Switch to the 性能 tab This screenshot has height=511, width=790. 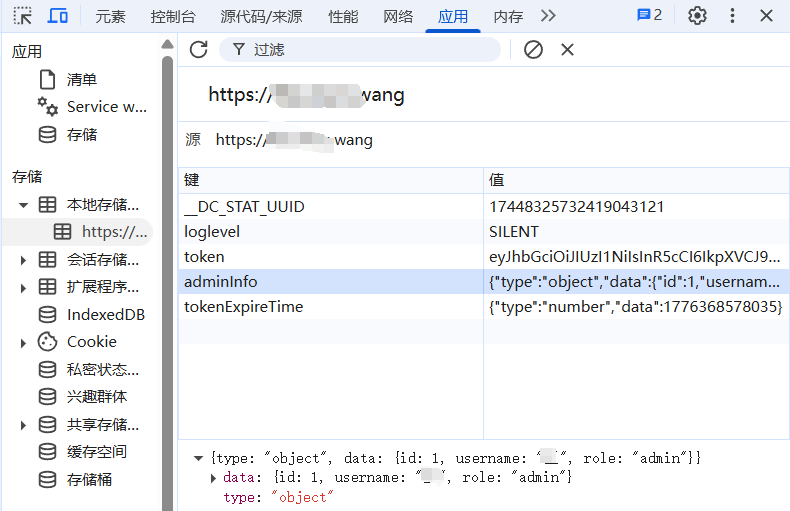pyautogui.click(x=343, y=17)
